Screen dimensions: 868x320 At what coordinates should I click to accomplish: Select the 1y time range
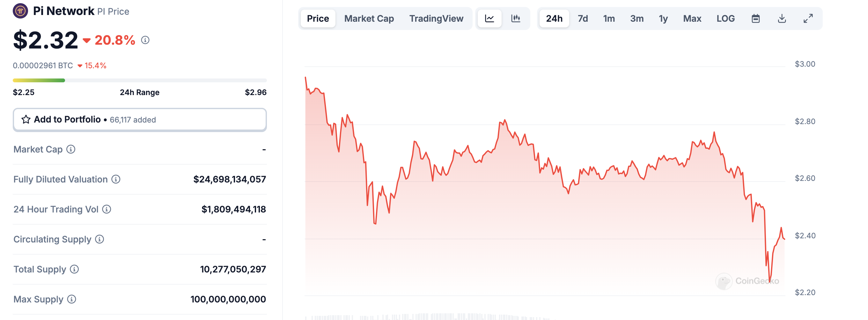click(663, 19)
